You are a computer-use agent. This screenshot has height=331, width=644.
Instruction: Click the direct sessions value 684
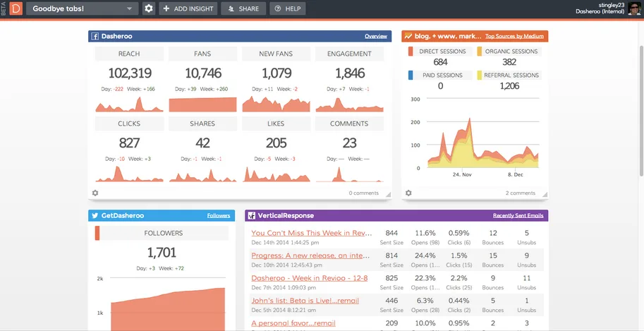pyautogui.click(x=440, y=62)
